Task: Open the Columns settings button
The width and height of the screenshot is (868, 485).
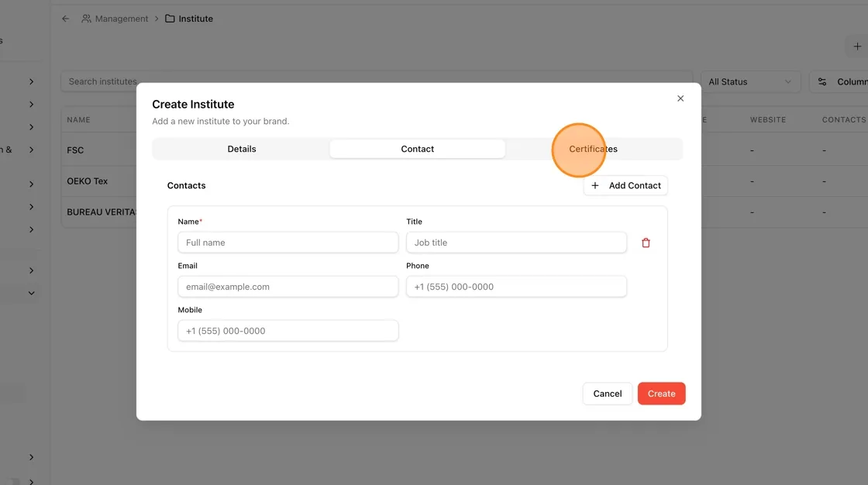Action: pyautogui.click(x=839, y=82)
